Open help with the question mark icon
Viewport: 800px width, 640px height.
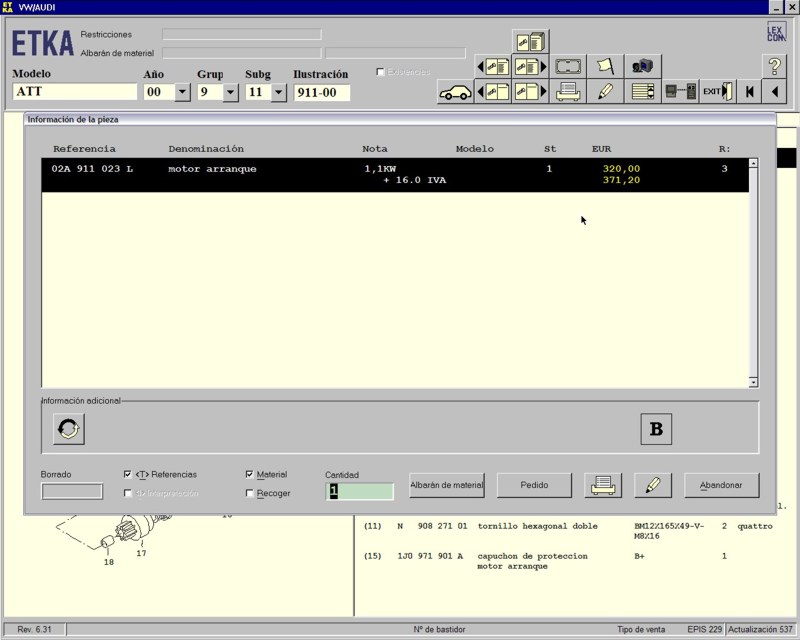point(774,66)
